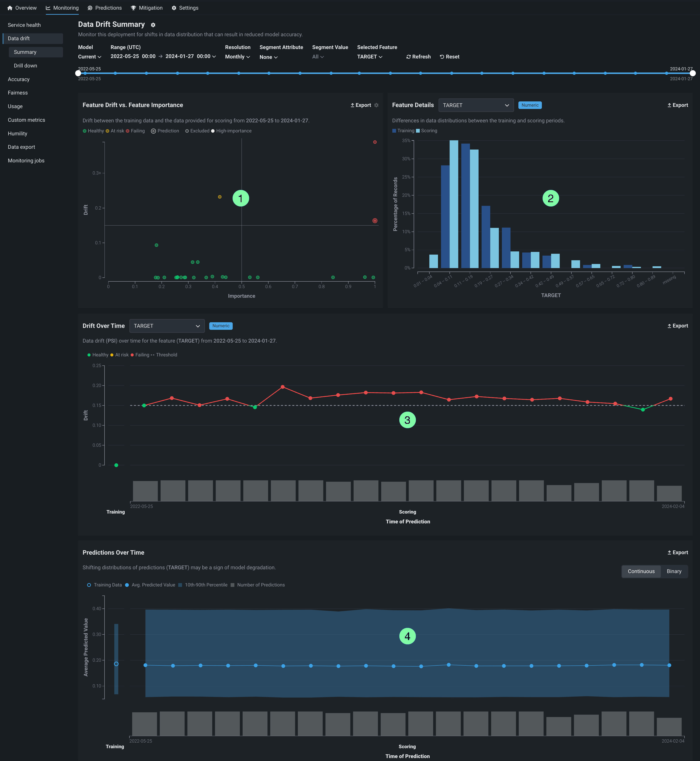
Task: Open the Resolution Monthly dropdown
Action: [237, 57]
